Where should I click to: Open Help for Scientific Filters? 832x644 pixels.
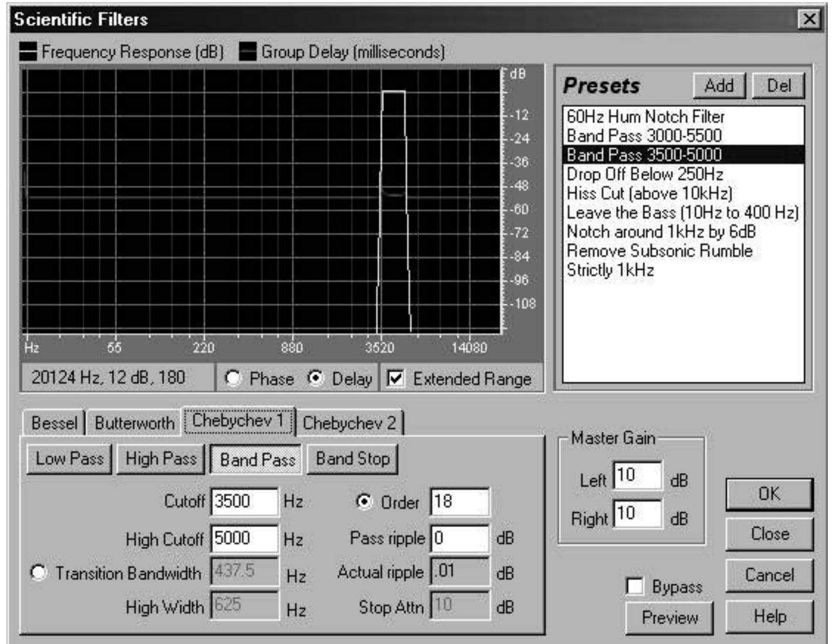coord(770,616)
